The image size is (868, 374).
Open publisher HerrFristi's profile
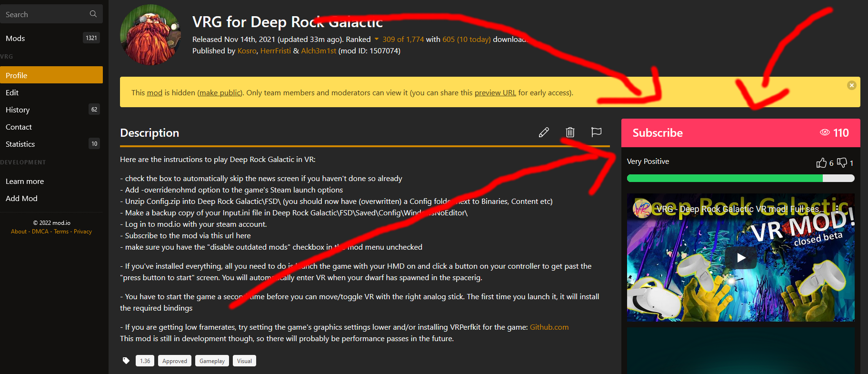coord(275,51)
